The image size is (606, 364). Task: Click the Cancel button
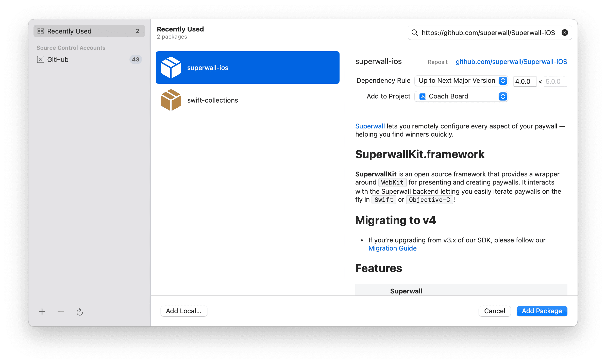point(494,311)
